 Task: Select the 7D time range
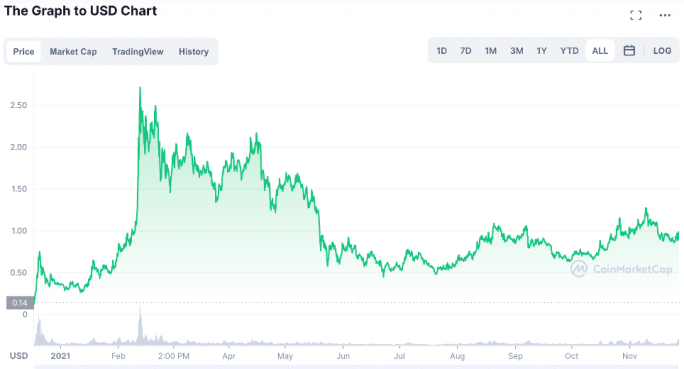[465, 51]
